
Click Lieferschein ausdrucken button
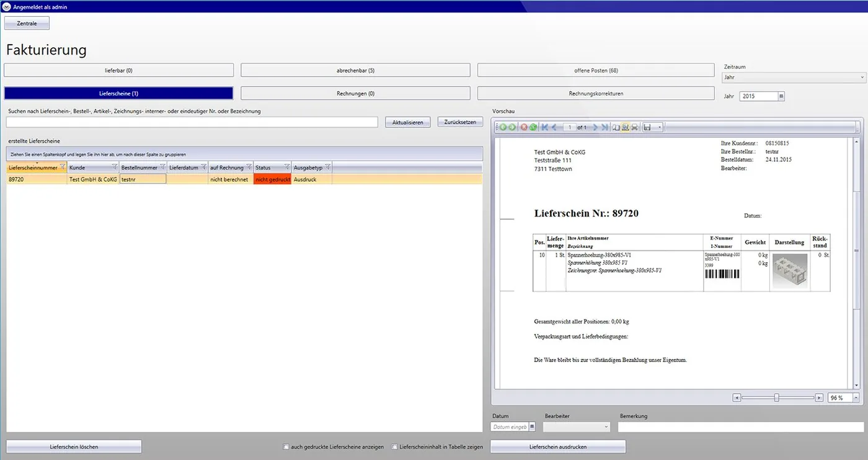click(x=558, y=446)
